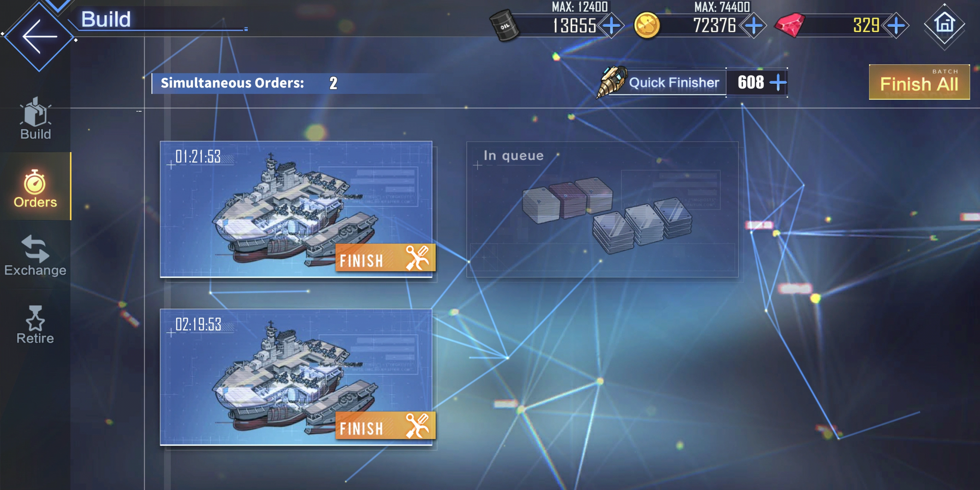Click the Quick Finisher drill icon
The image size is (980, 490).
611,81
